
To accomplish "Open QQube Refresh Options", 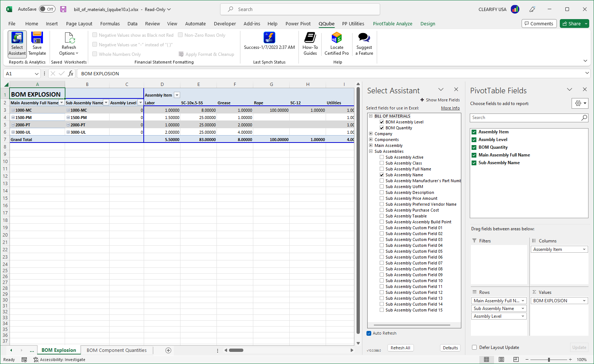I will click(x=68, y=44).
